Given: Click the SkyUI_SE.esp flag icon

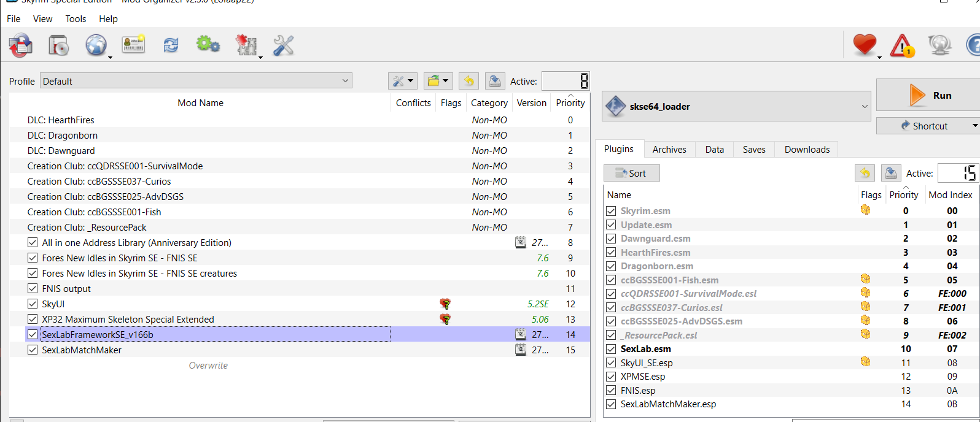Looking at the screenshot, I should point(865,362).
